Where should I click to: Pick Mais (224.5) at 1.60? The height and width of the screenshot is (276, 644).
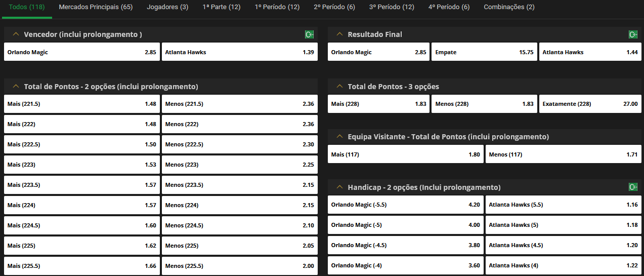point(82,225)
